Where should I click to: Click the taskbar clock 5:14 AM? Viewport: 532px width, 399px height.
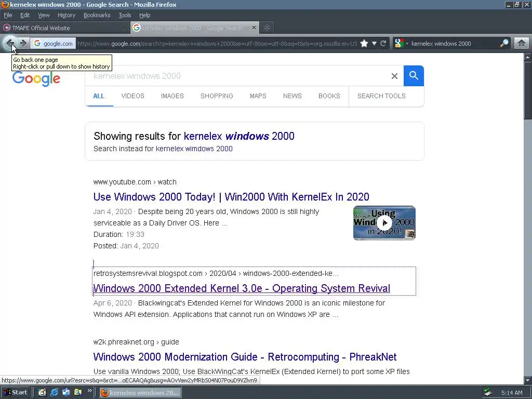(512, 393)
